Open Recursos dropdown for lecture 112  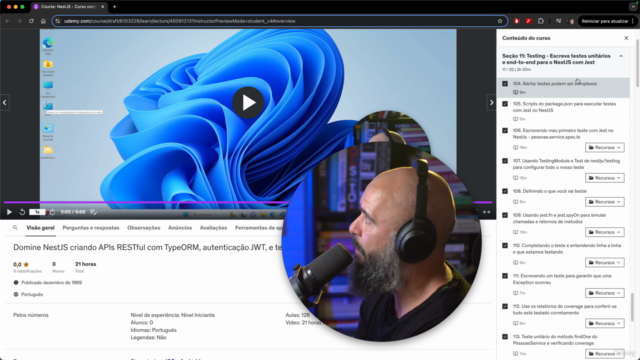click(604, 323)
